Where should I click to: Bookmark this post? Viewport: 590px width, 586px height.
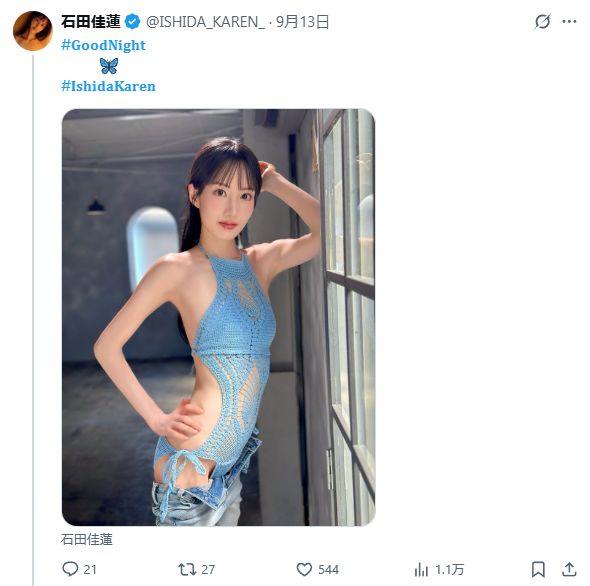[x=538, y=569]
